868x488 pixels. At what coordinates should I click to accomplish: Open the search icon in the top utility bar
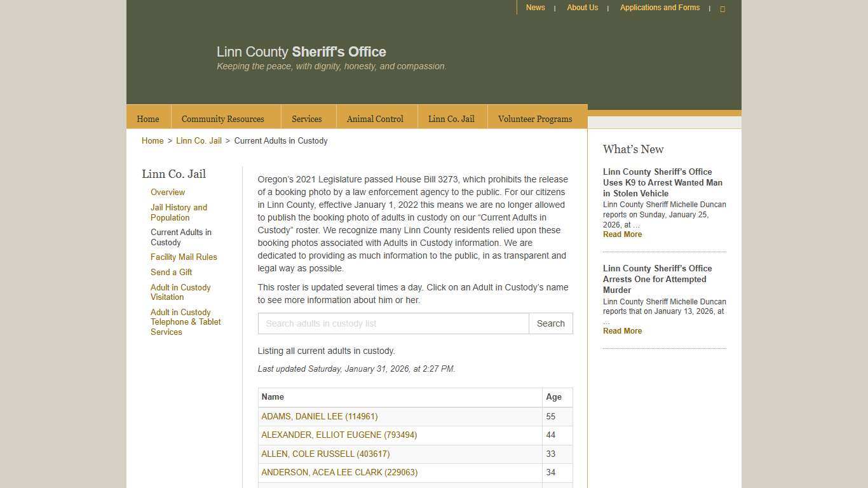[722, 8]
